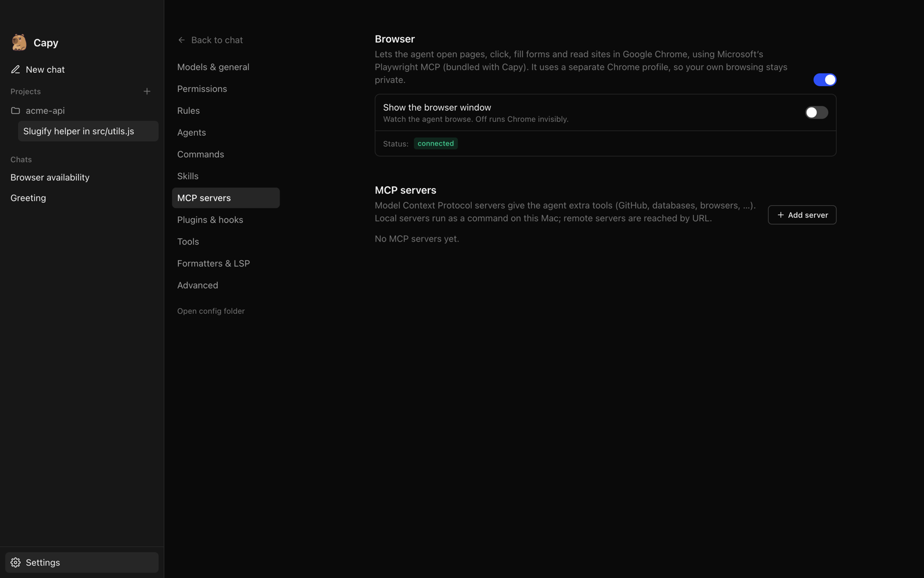Add a new project with the plus icon
Viewport: 924px width, 578px height.
[147, 91]
